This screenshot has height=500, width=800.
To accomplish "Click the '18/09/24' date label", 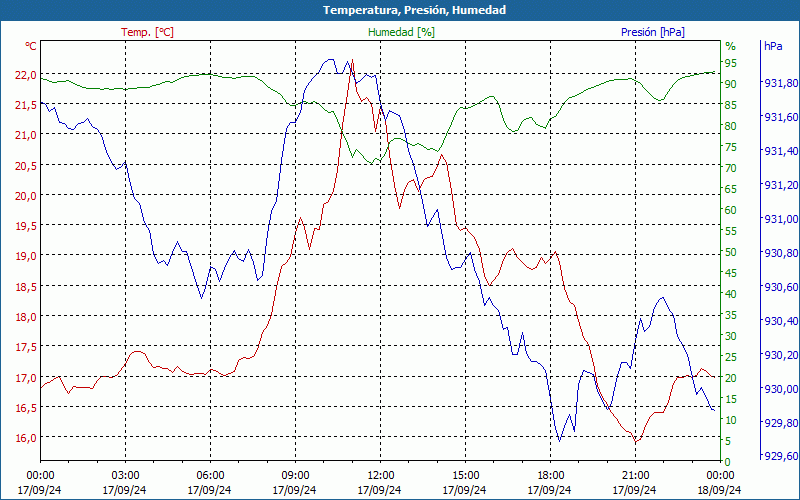I will coord(719,490).
